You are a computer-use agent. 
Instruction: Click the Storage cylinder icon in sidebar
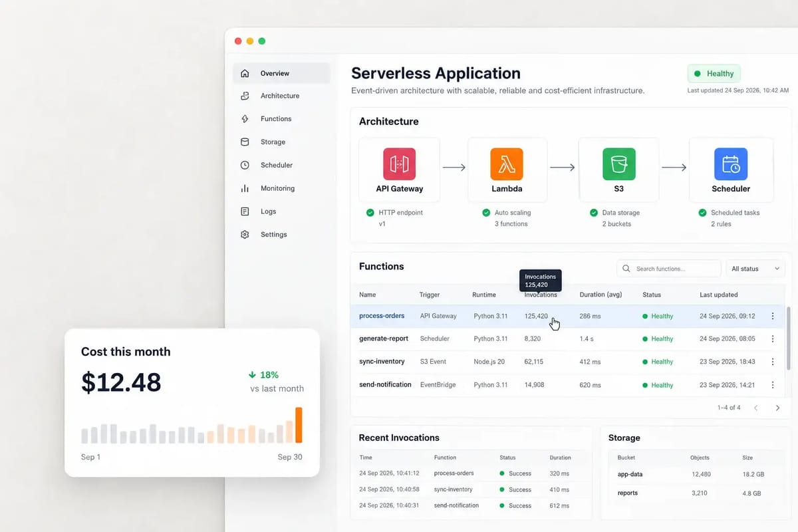(245, 142)
